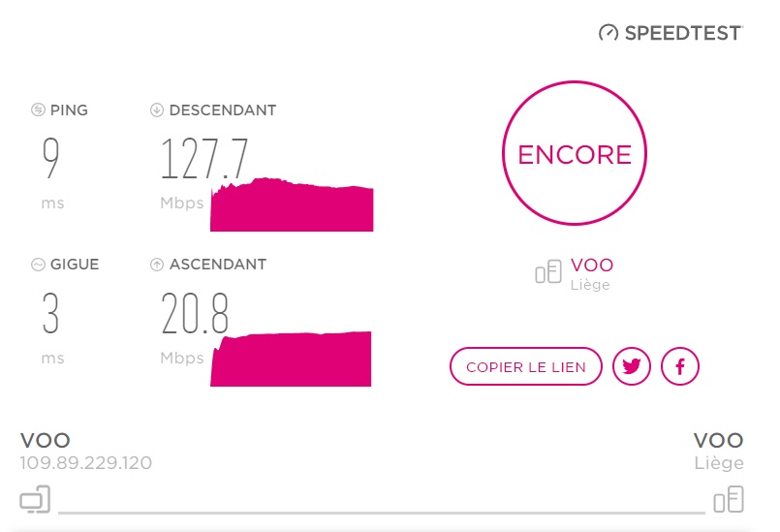Click the SPEEDTEST title text
The width and height of the screenshot is (780, 532).
(x=683, y=33)
